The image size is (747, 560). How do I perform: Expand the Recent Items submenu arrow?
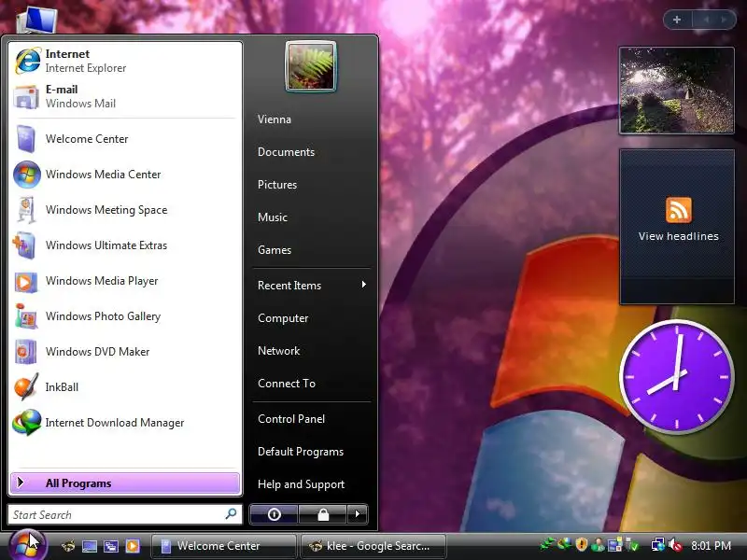tap(363, 285)
